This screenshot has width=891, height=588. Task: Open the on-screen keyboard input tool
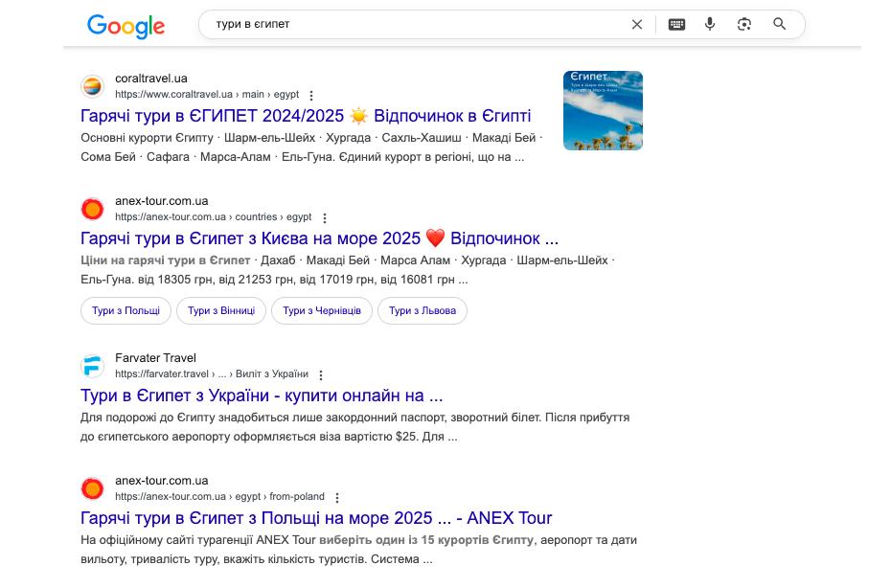pos(676,25)
